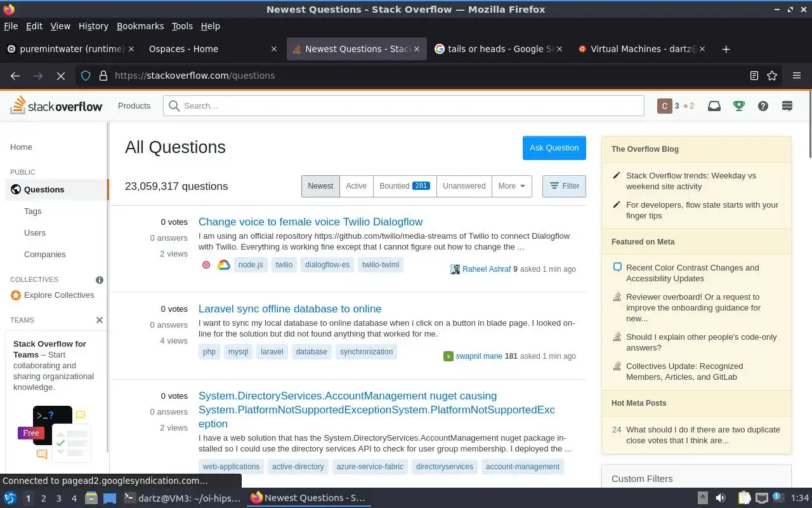The width and height of the screenshot is (812, 508).
Task: Show site info via padlock icon
Action: click(x=103, y=76)
